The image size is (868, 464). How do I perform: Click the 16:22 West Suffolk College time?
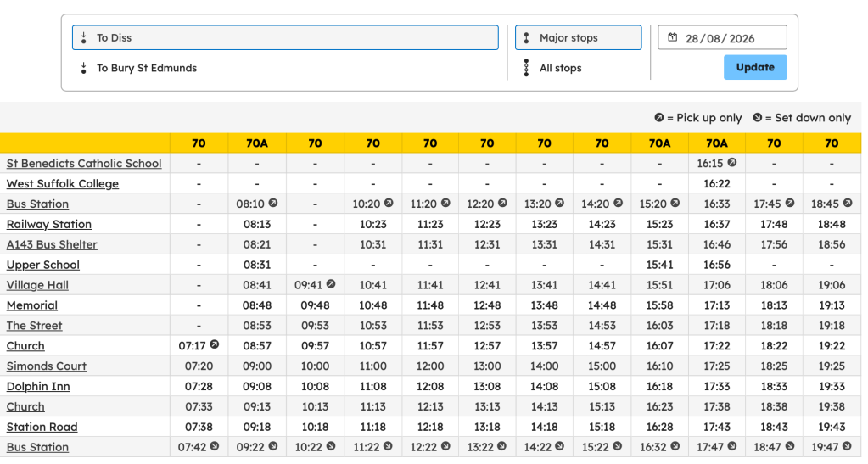(717, 184)
